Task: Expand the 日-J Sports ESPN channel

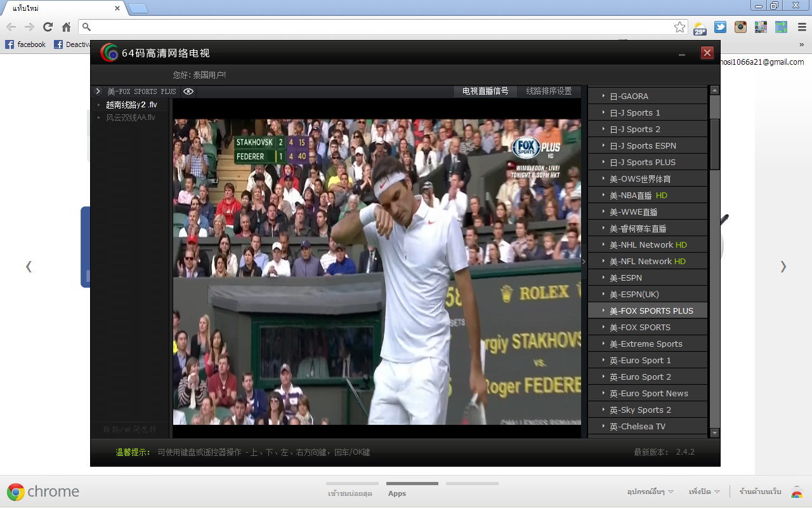Action: click(647, 145)
